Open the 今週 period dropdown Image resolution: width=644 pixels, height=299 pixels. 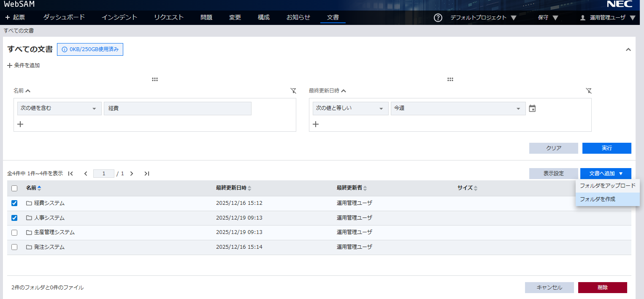458,109
